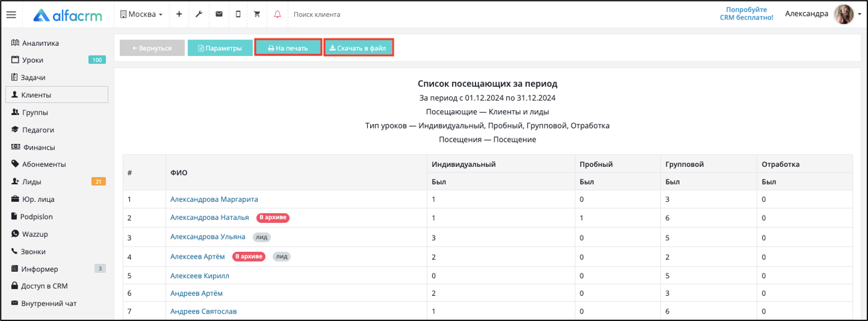The width and height of the screenshot is (868, 321).
Task: Click the alfacrm logo
Action: [67, 15]
